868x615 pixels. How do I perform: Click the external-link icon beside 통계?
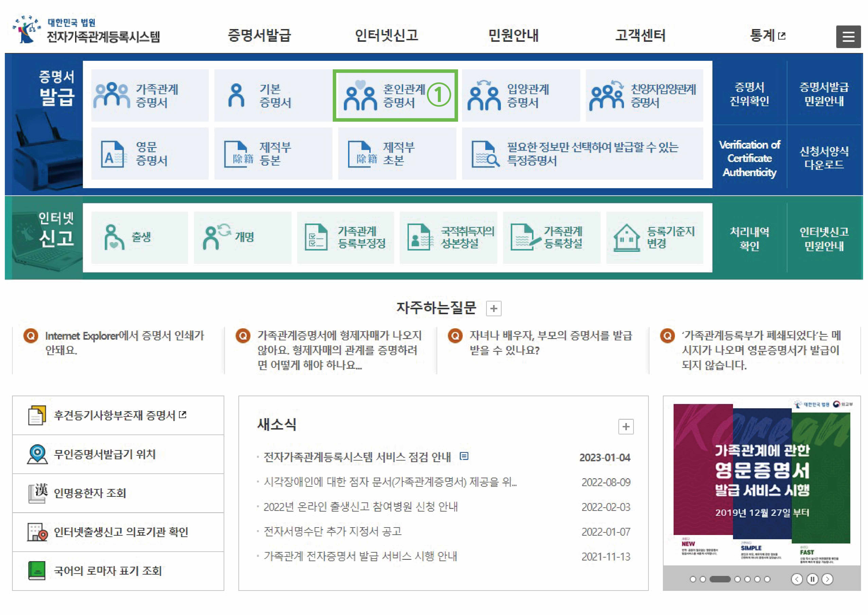tap(782, 36)
